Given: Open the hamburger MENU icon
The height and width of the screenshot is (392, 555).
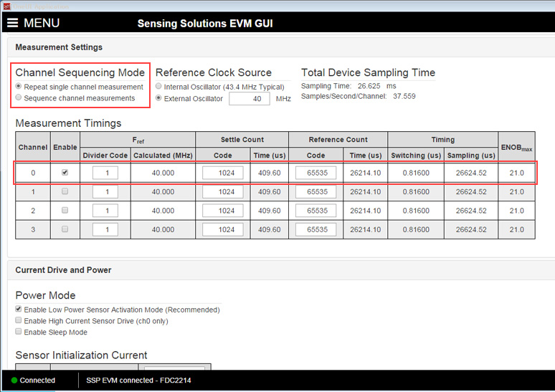Looking at the screenshot, I should point(13,23).
